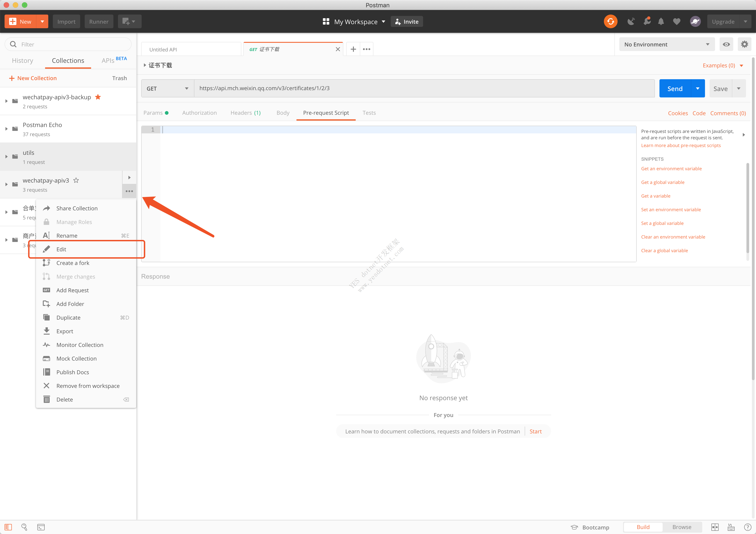Choose Share Collection from the menu
This screenshot has height=534, width=756.
tap(86, 209)
